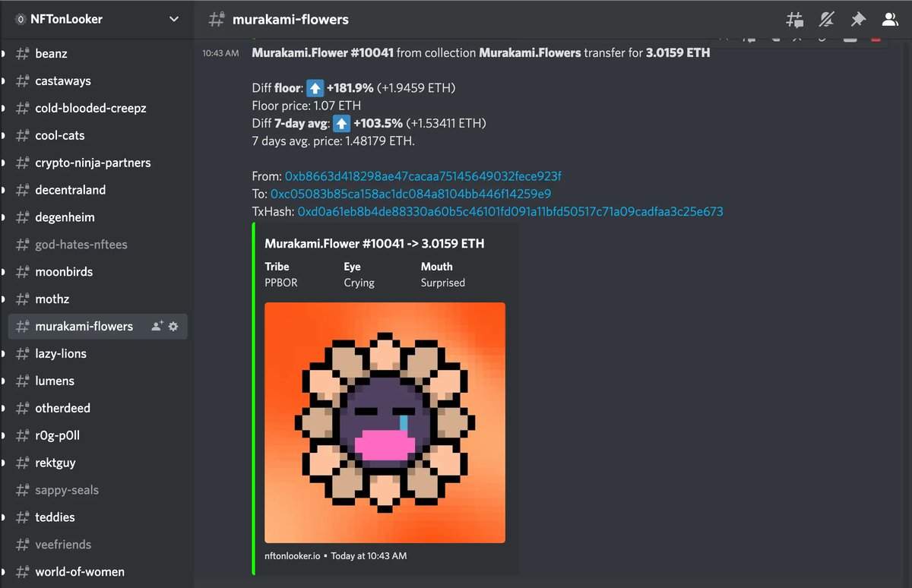The height and width of the screenshot is (588, 912).
Task: Open the Murakami flower pixel art image
Action: (385, 422)
